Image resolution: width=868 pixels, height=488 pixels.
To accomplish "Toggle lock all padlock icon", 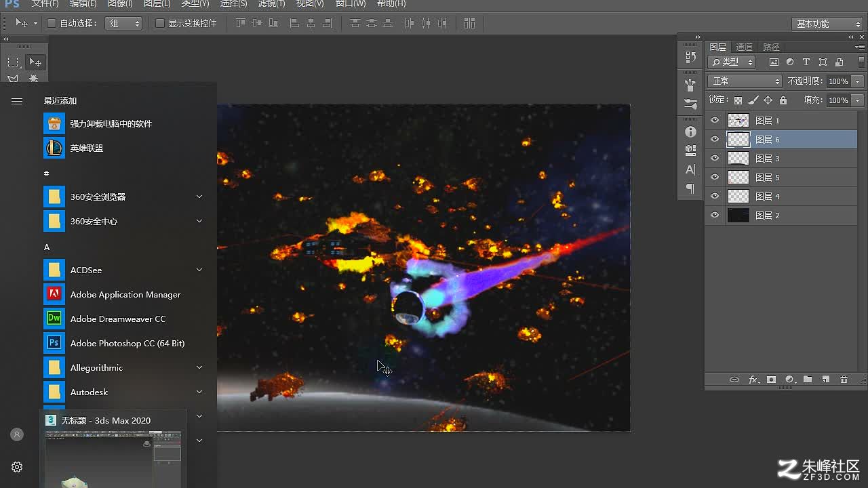I will tap(783, 100).
